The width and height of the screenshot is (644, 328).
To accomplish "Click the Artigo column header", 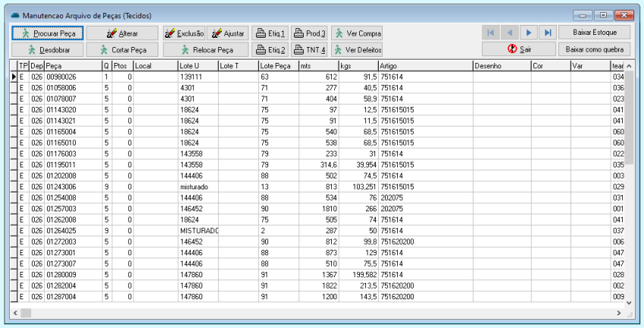I will click(x=424, y=66).
